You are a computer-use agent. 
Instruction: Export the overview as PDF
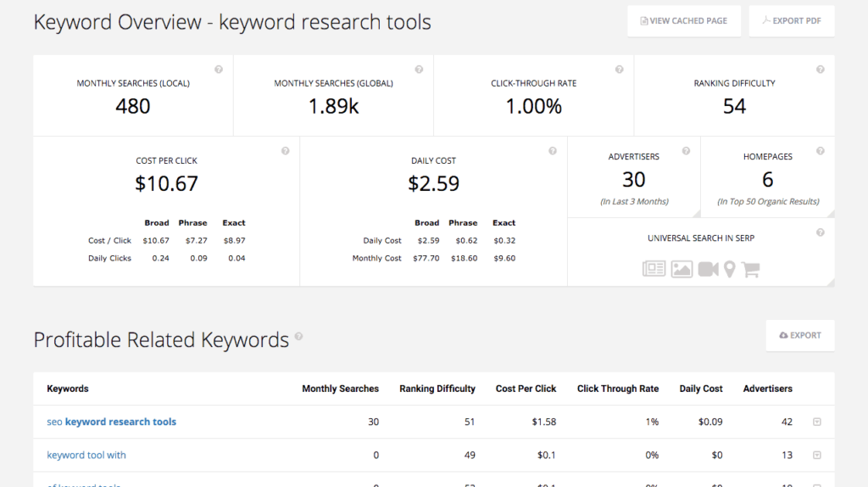pos(791,21)
